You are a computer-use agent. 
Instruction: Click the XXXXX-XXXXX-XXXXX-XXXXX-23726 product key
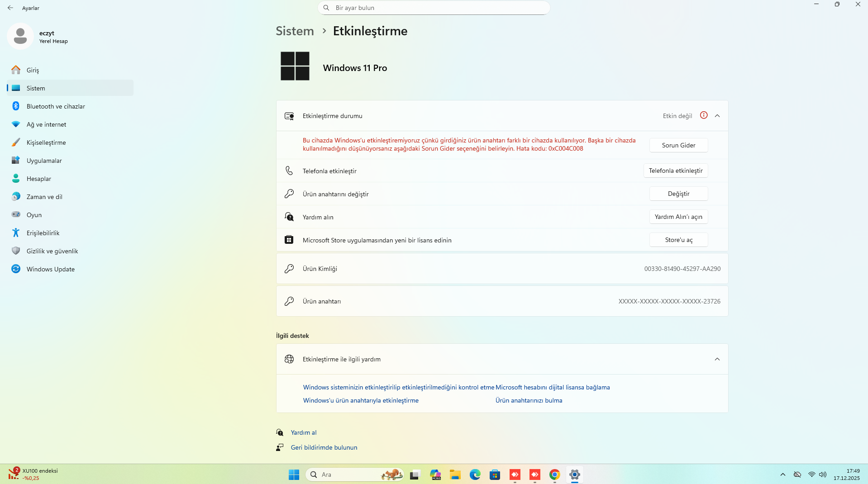point(669,301)
